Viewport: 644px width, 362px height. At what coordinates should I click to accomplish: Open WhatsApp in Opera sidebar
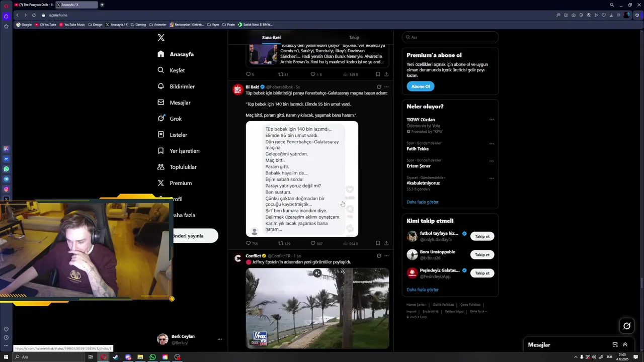[6, 169]
